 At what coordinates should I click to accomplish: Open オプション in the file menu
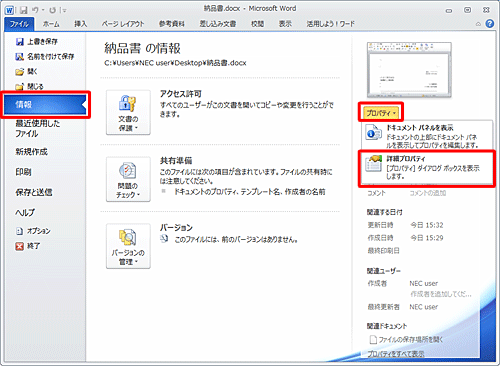[x=33, y=231]
